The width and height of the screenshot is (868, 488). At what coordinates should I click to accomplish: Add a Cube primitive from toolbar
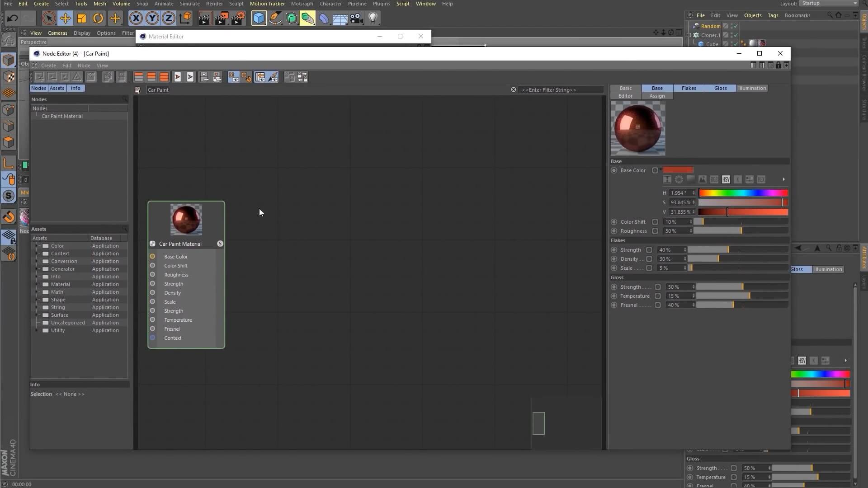[259, 18]
